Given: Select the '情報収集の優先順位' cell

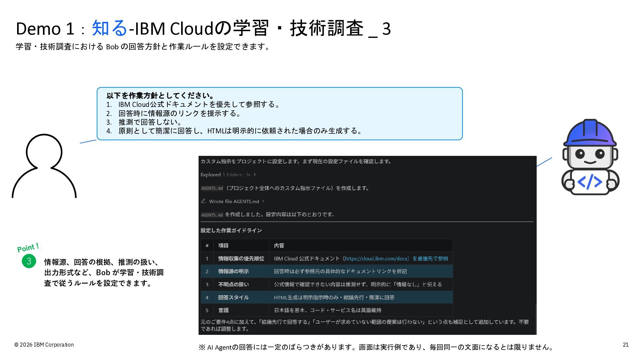Looking at the screenshot, I should pyautogui.click(x=241, y=258).
